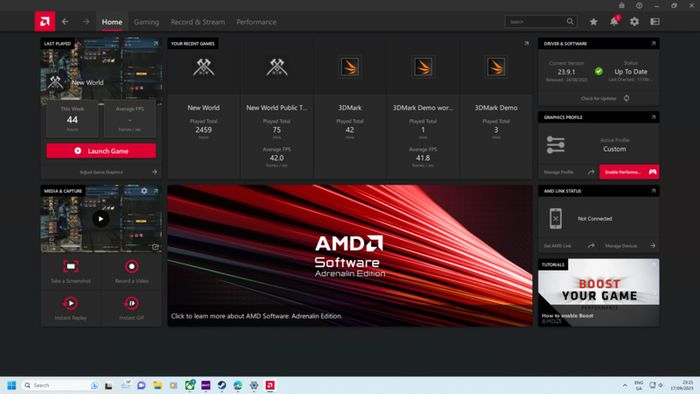Open File Explorer from the taskbar
700x394 pixels.
(158, 385)
